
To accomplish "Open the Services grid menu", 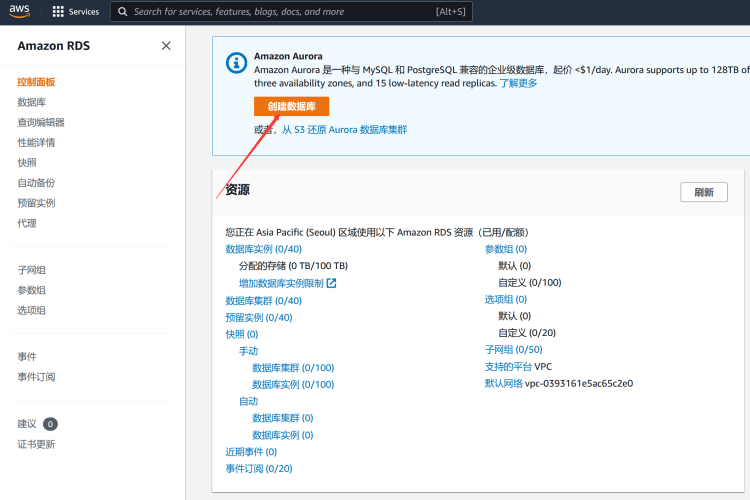I will point(58,12).
